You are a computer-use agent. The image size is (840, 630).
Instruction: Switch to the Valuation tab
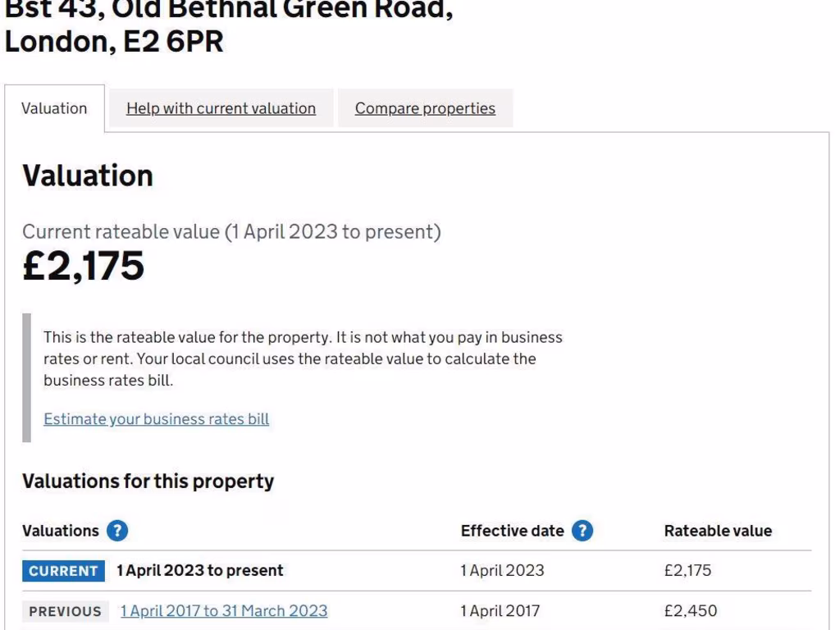pos(54,108)
